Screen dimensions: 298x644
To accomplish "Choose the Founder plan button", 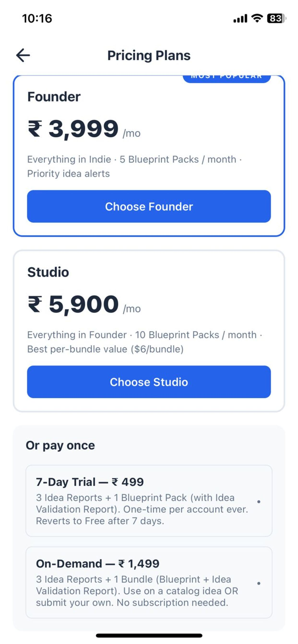I will 149,206.
